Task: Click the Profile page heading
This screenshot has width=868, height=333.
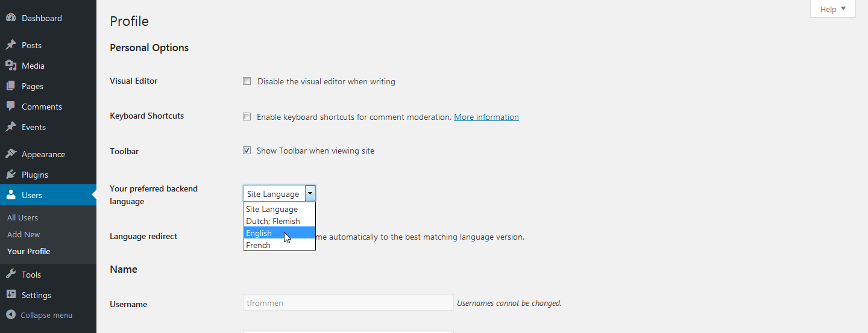Action: click(129, 21)
